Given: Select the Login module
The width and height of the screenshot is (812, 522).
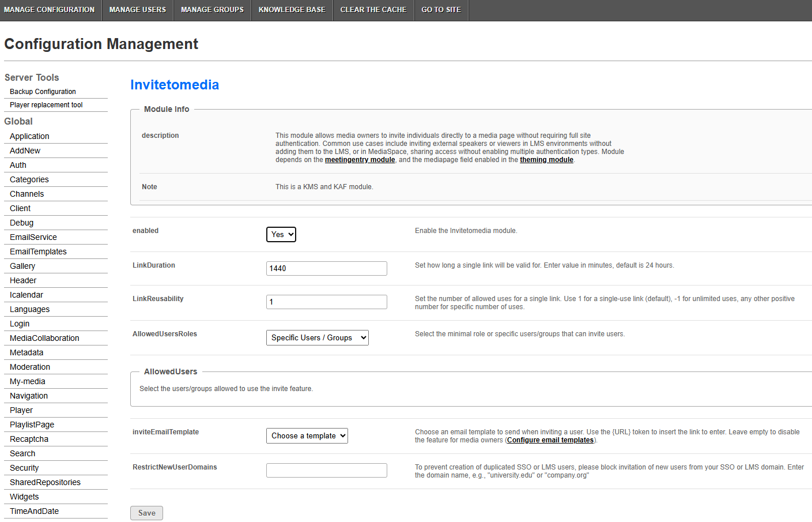Looking at the screenshot, I should tap(20, 324).
